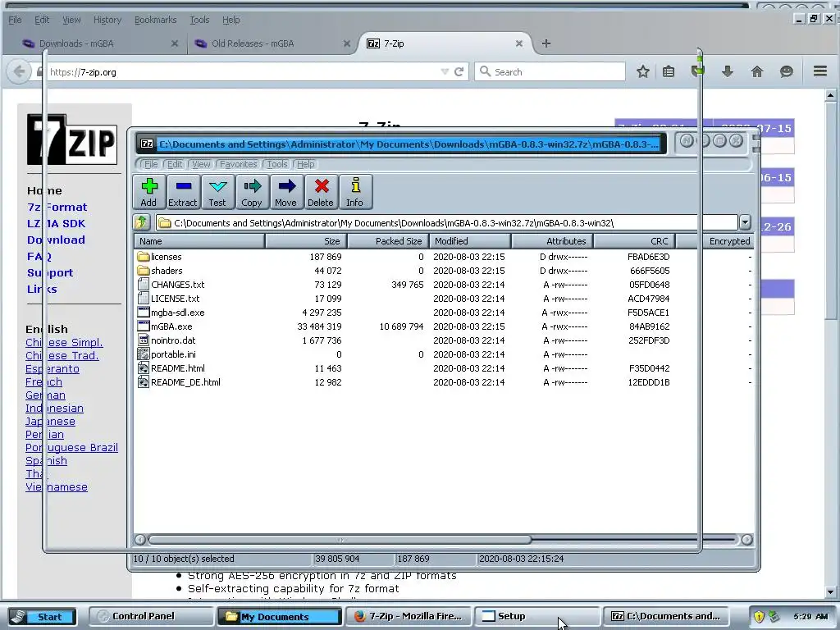Sort by Attributes column header
Screen dimensions: 840x630
(552, 241)
